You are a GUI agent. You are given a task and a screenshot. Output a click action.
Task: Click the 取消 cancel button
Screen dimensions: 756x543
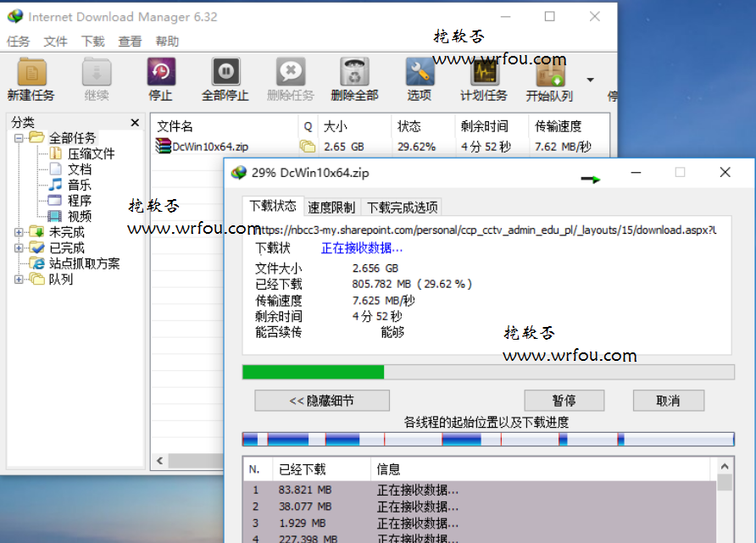coord(668,401)
